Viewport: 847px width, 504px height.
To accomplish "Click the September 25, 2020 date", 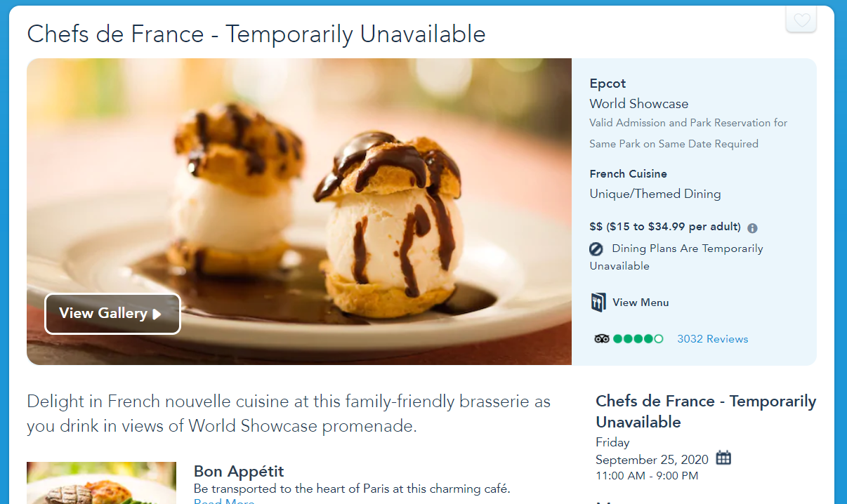I will point(652,460).
